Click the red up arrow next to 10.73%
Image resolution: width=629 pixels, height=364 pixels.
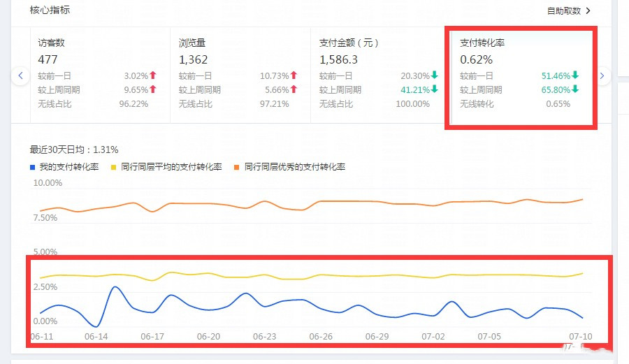coord(294,75)
